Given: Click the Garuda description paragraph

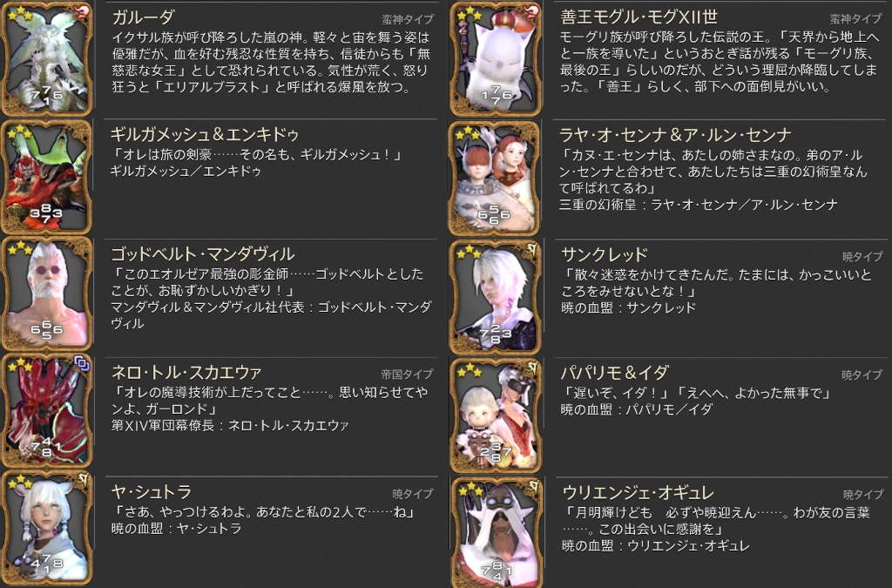Looking at the screenshot, I should coord(272,63).
